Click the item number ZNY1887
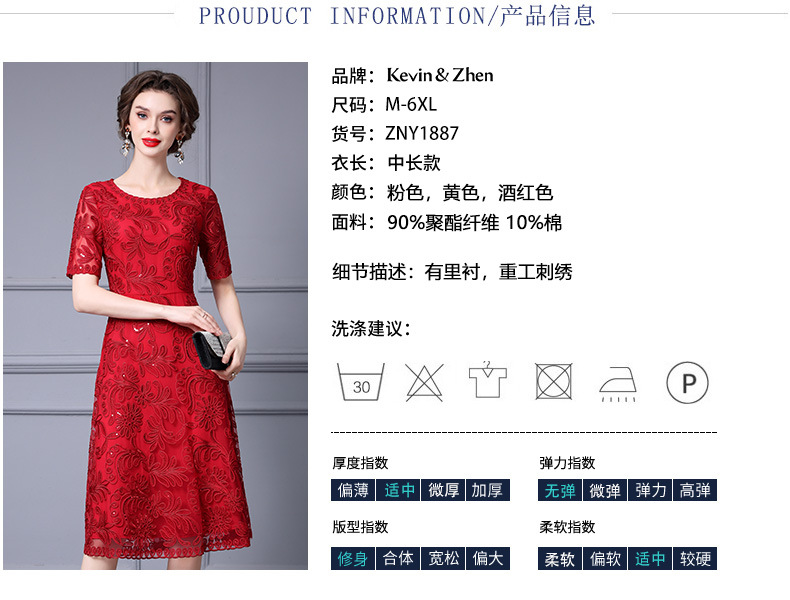 pyautogui.click(x=422, y=134)
